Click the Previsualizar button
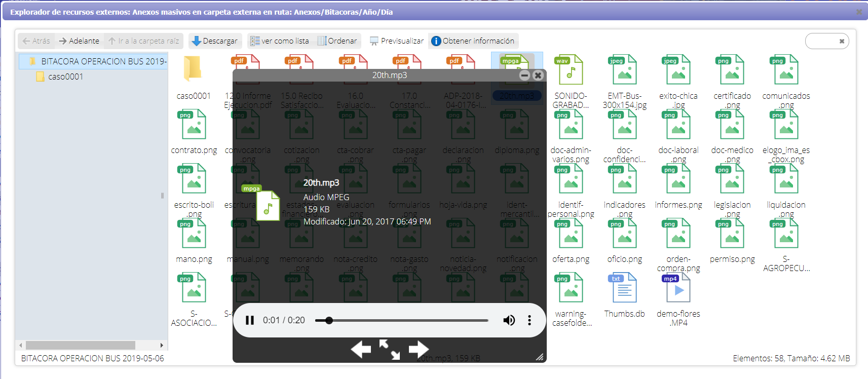This screenshot has height=379, width=868. (397, 41)
